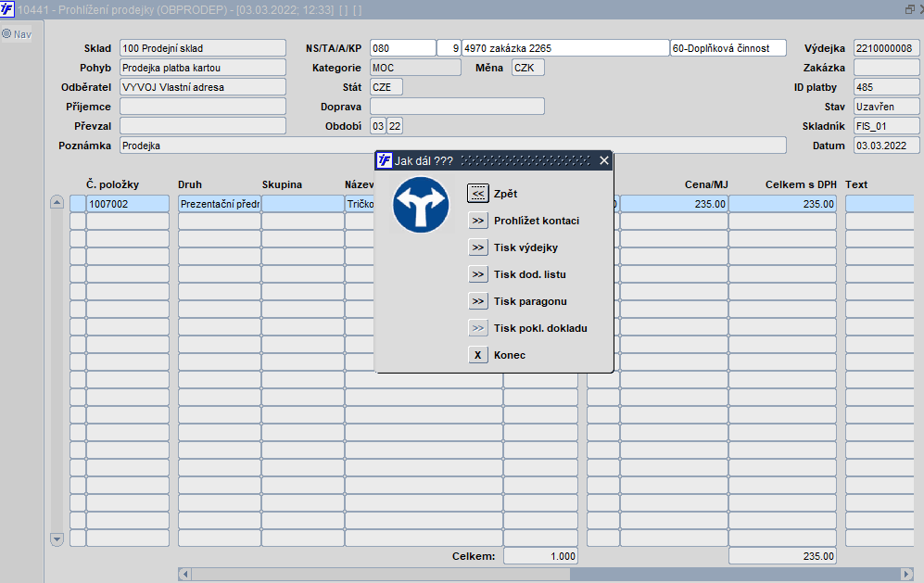Image resolution: width=924 pixels, height=583 pixels.
Task: Click the Sklad field 100 Prodejní sklad
Action: [x=203, y=48]
